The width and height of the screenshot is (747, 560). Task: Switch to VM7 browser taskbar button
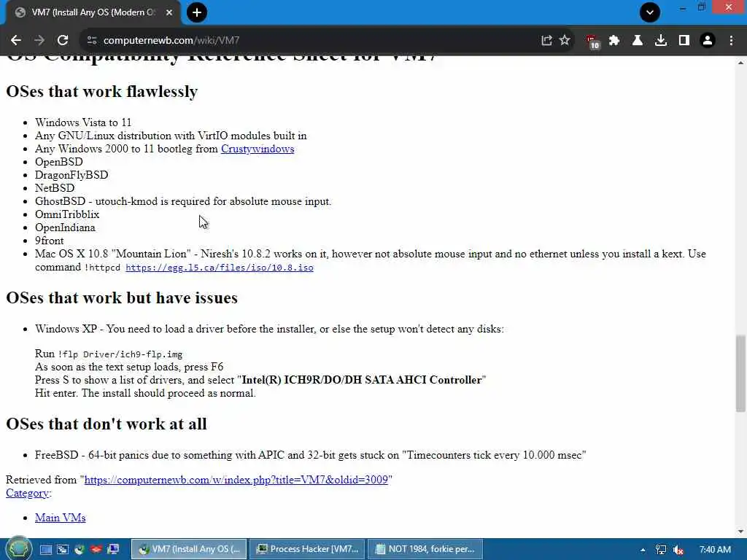click(189, 549)
